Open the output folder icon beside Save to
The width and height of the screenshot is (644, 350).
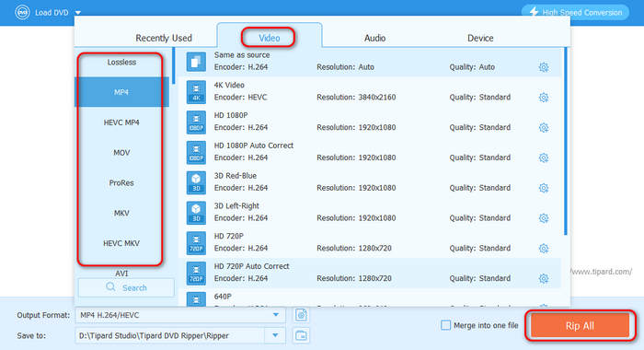tap(301, 335)
